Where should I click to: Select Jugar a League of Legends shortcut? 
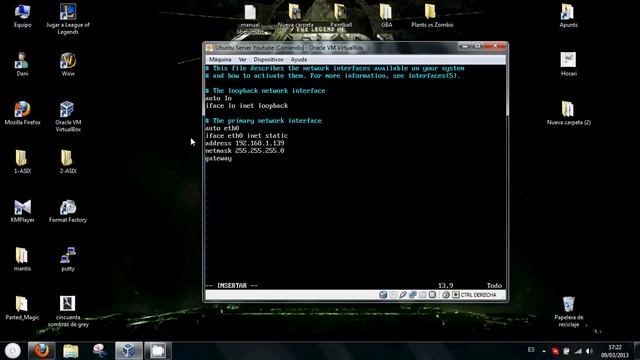68,19
